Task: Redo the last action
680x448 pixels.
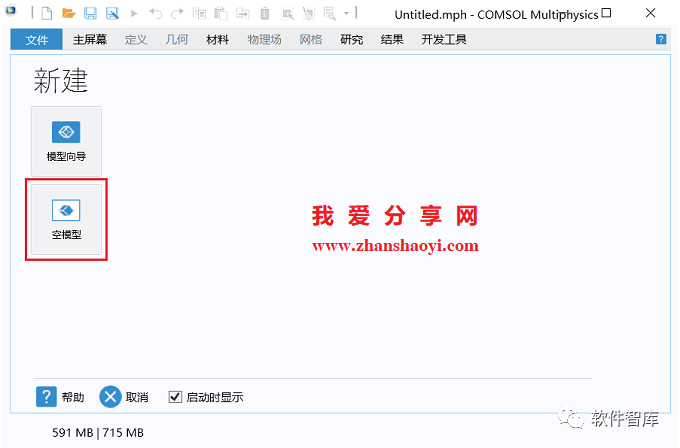Action: [x=177, y=13]
